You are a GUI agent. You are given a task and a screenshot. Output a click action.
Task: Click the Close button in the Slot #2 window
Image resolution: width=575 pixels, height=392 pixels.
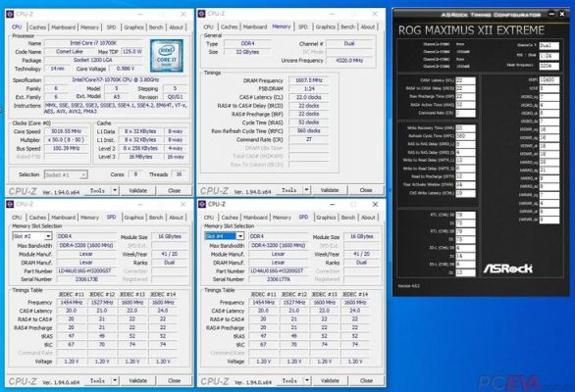point(175,380)
